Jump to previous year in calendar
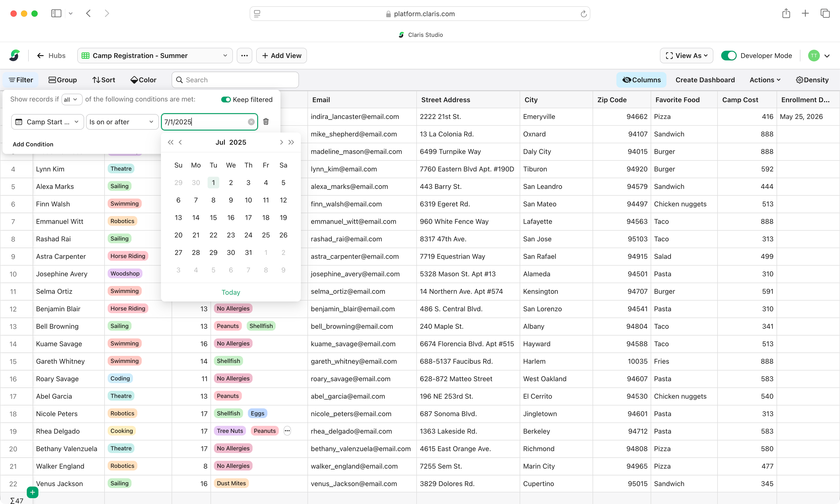 tap(170, 142)
